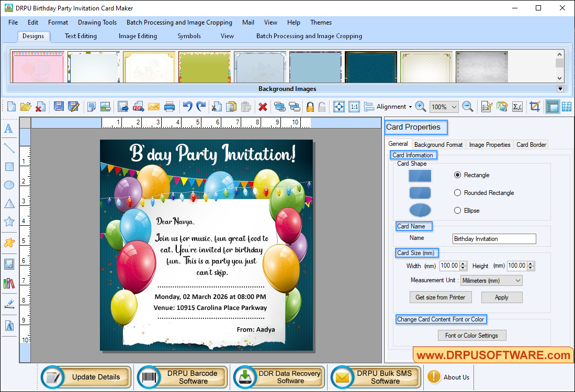Select the pink striped background template

click(38, 67)
